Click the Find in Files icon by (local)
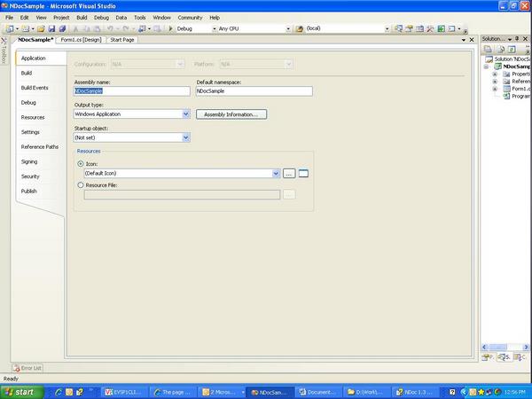The height and width of the screenshot is (399, 532). pos(300,29)
